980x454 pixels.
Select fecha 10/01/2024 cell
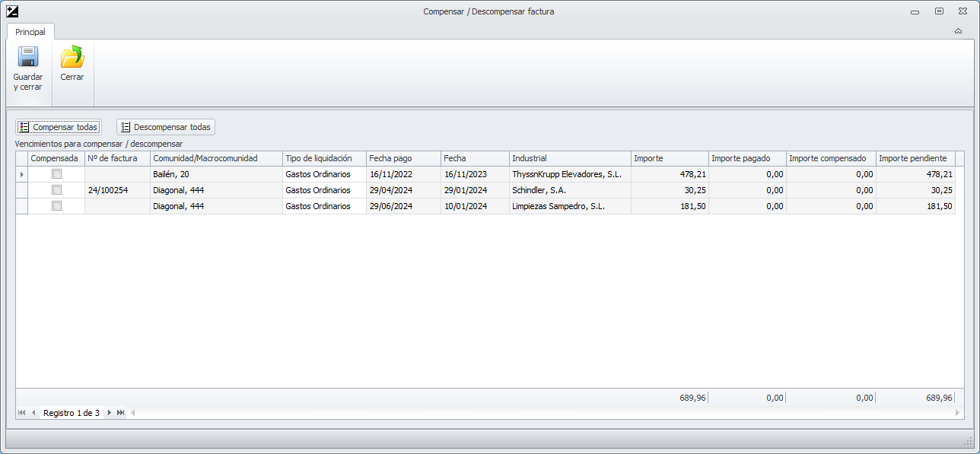pyautogui.click(x=475, y=206)
